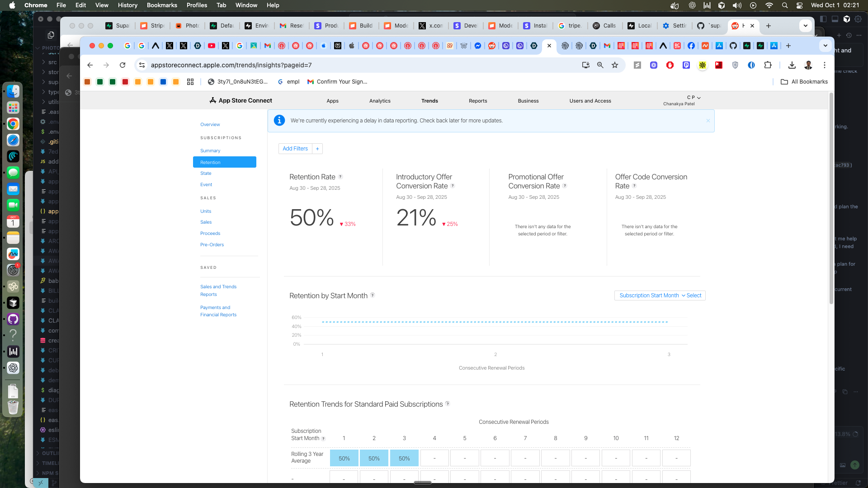Open the Chrome extensions puzzle icon
The width and height of the screenshot is (868, 488).
[x=768, y=65]
